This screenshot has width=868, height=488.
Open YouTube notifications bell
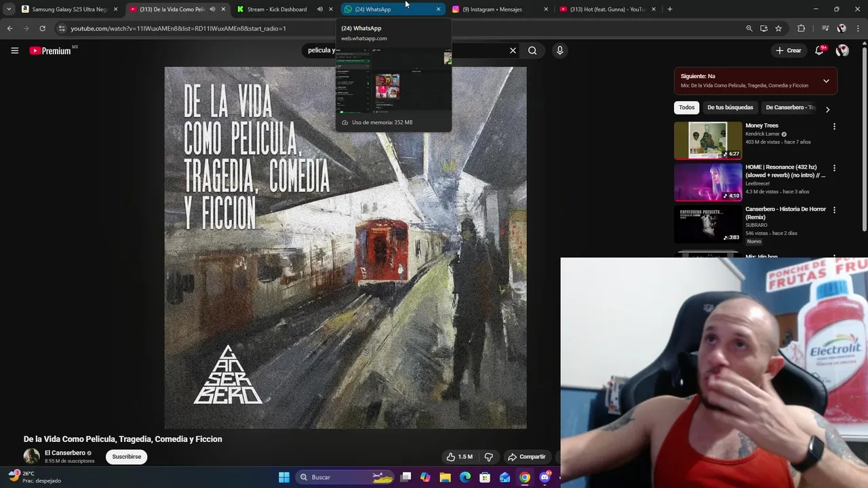coord(819,50)
